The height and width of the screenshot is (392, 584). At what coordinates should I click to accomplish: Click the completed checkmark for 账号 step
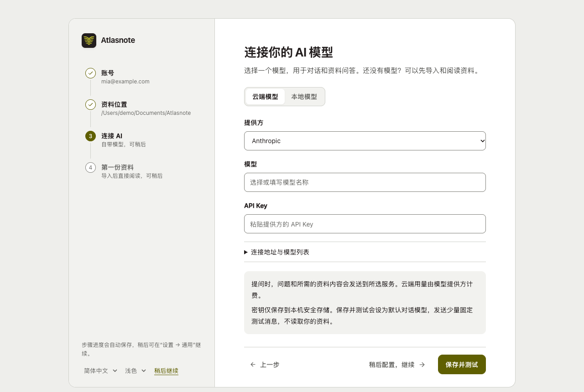click(x=90, y=73)
